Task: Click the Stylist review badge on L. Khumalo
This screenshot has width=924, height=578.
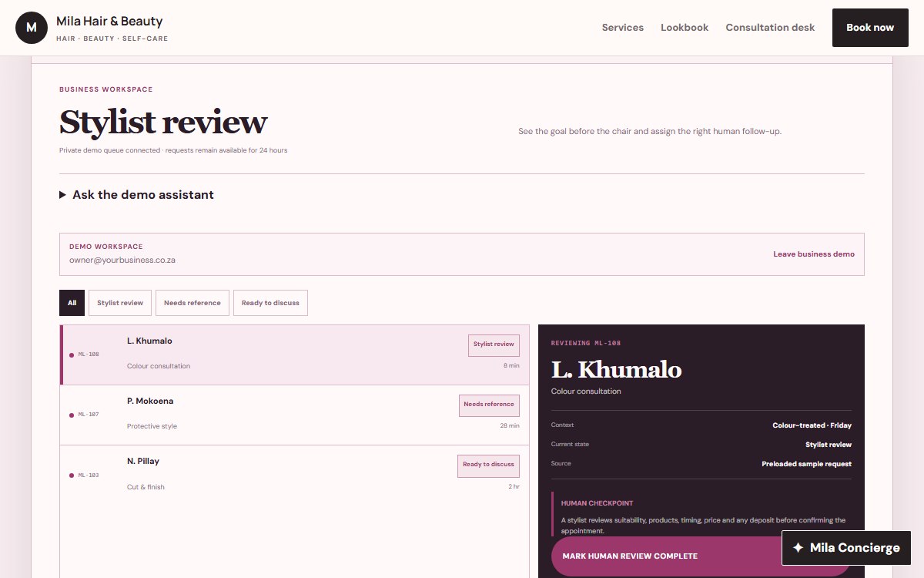Action: tap(494, 345)
